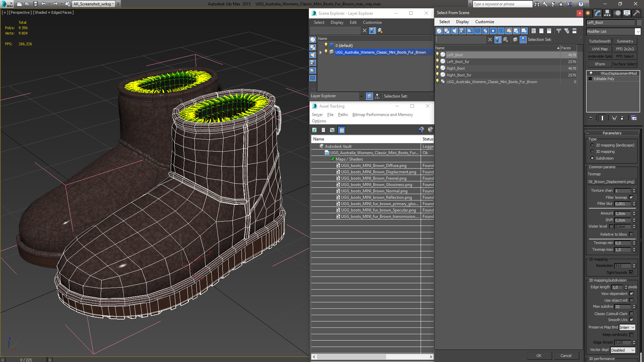This screenshot has width=644, height=362.
Task: Open Vector displ dropdown
Action: pos(623,350)
